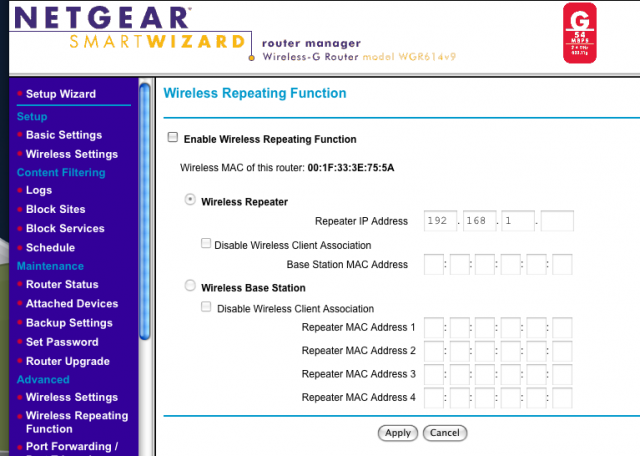The width and height of the screenshot is (640, 456).
Task: Open the Router Upgrade page
Action: 68,361
